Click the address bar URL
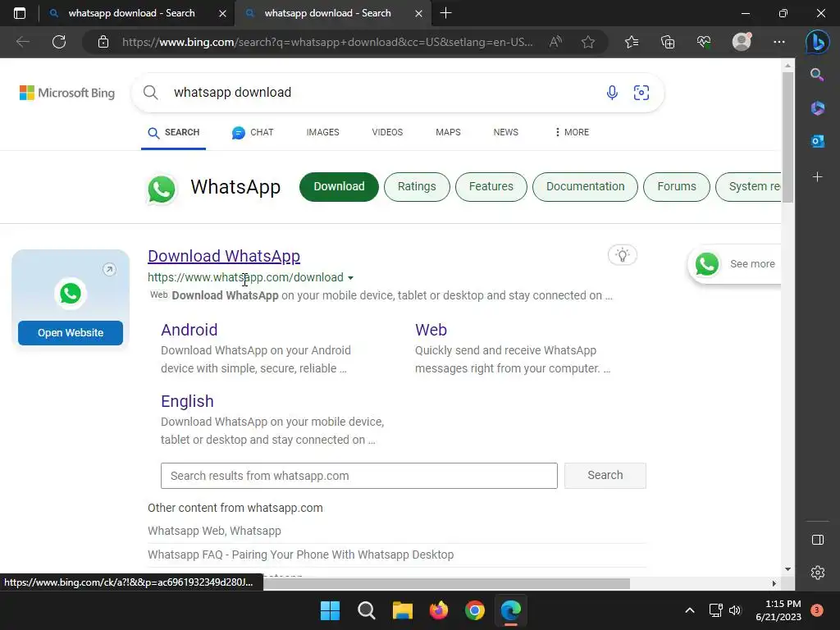 click(x=327, y=42)
